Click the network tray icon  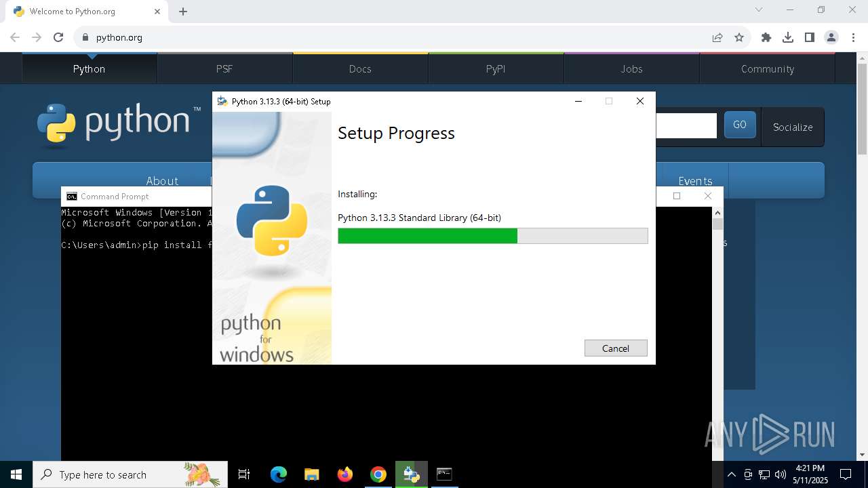764,474
